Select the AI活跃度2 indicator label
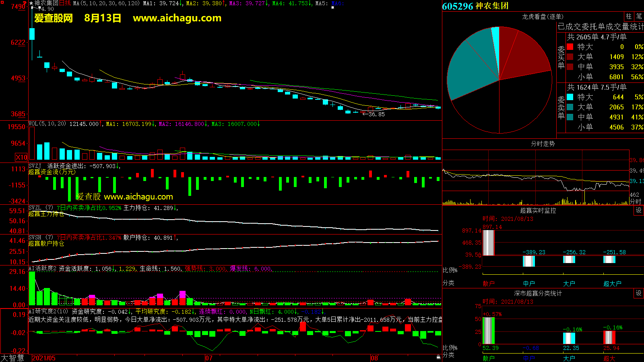Image resolution: width=644 pixels, height=362 pixels. [x=42, y=269]
